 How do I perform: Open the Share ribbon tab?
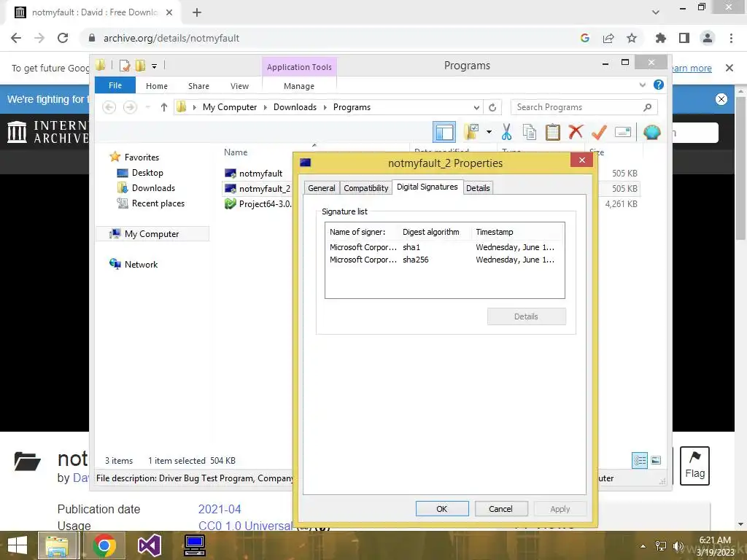[198, 86]
